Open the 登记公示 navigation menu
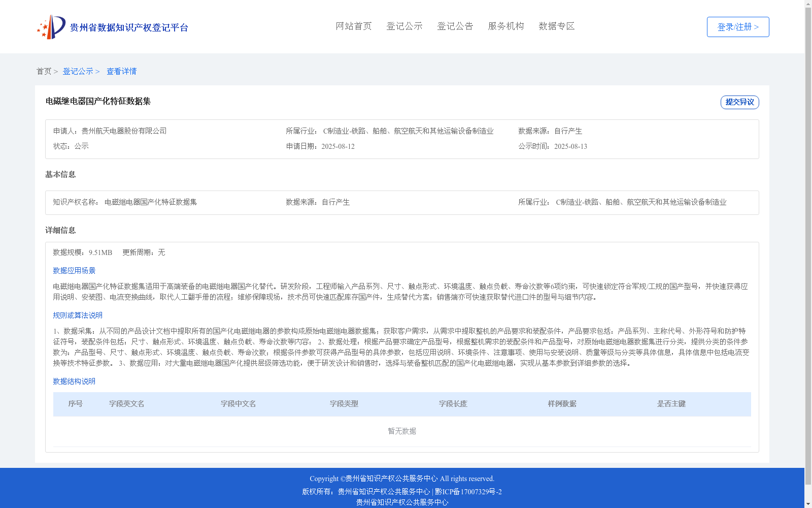The image size is (812, 508). point(404,26)
